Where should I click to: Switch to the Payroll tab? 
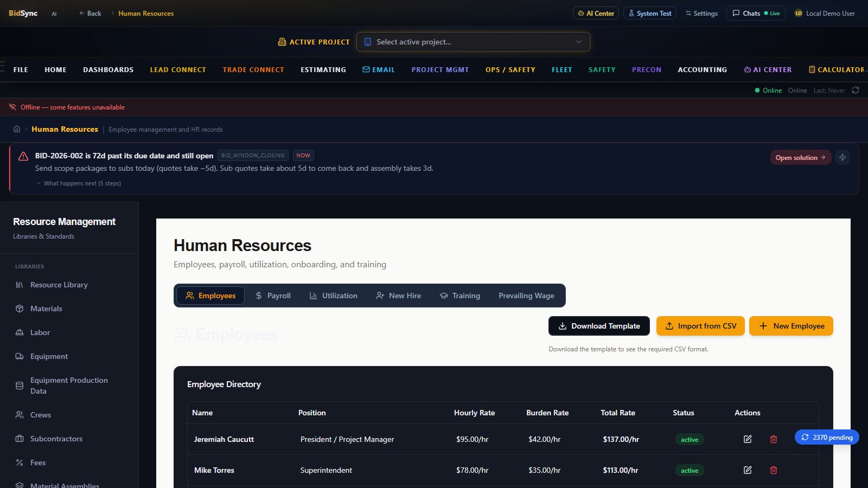273,296
